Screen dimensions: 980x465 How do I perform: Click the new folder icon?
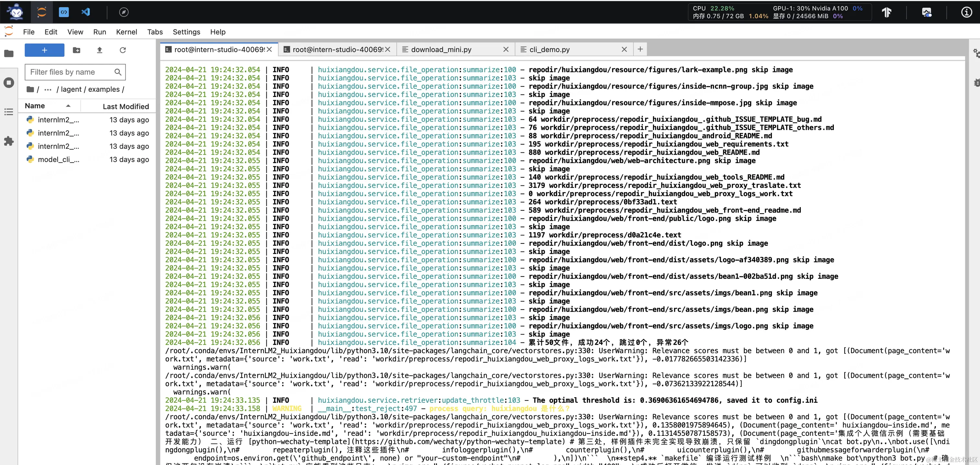[76, 50]
